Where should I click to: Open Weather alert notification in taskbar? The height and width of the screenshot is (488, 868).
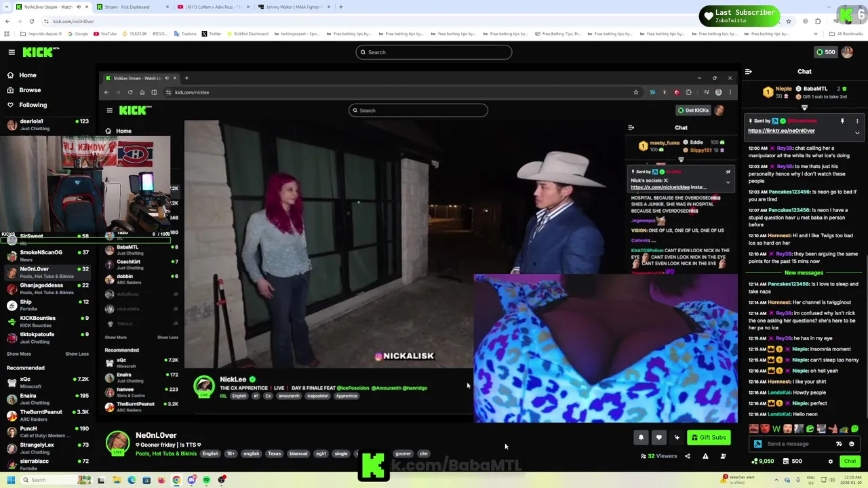[738, 479]
